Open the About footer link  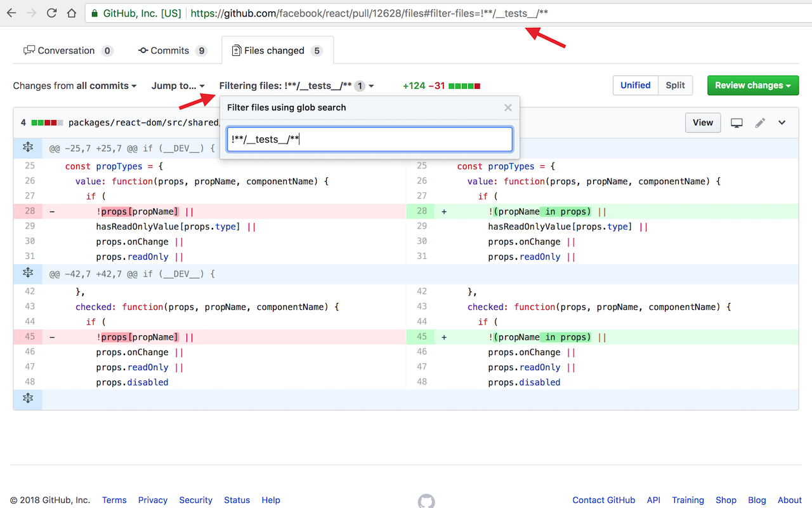coord(790,500)
